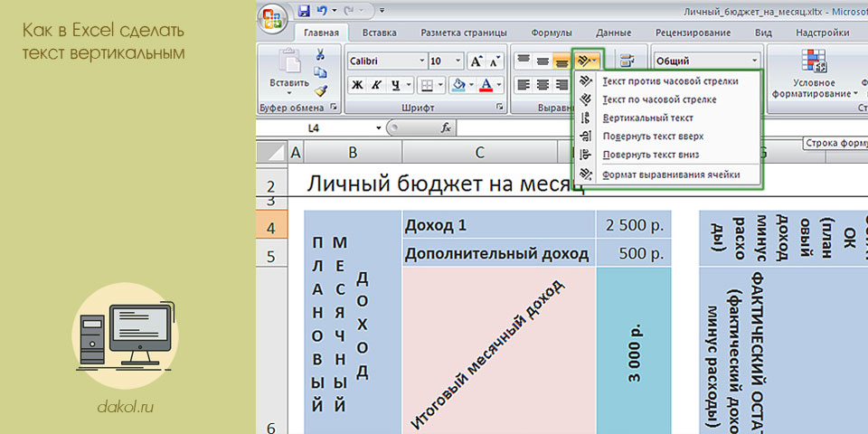This screenshot has width=868, height=434.
Task: Open the Шрифт dialog launcher
Action: (x=499, y=108)
